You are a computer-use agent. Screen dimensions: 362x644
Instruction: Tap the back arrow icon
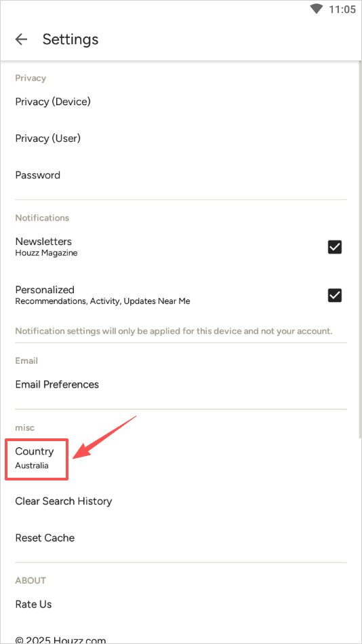[21, 39]
